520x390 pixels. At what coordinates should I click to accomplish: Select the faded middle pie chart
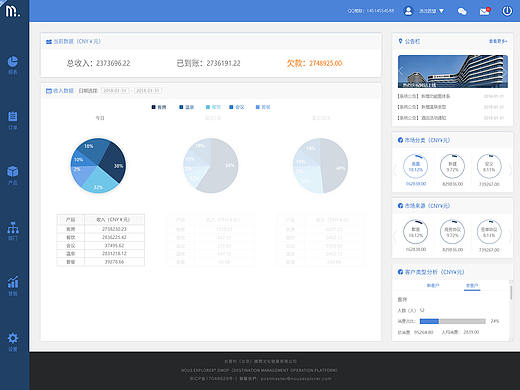tap(211, 166)
